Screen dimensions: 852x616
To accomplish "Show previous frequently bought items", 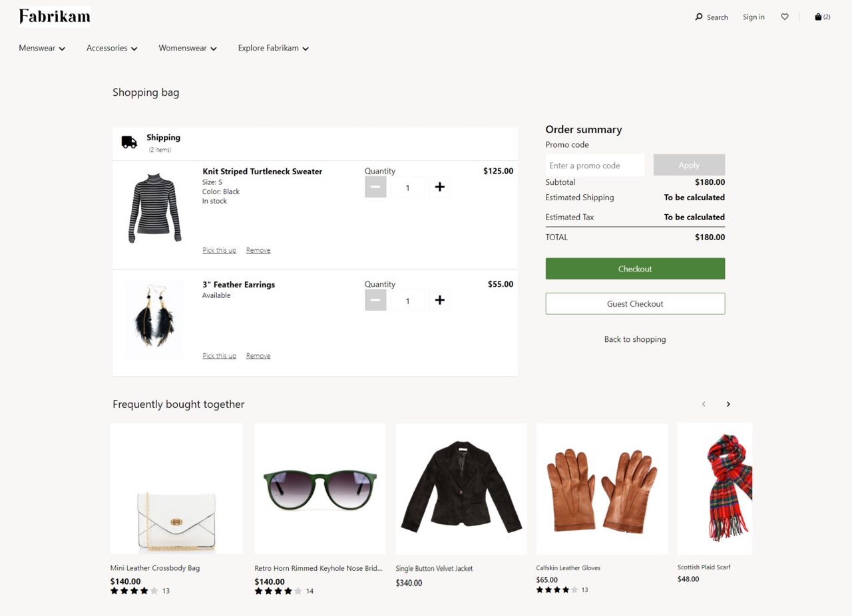I will coord(704,404).
